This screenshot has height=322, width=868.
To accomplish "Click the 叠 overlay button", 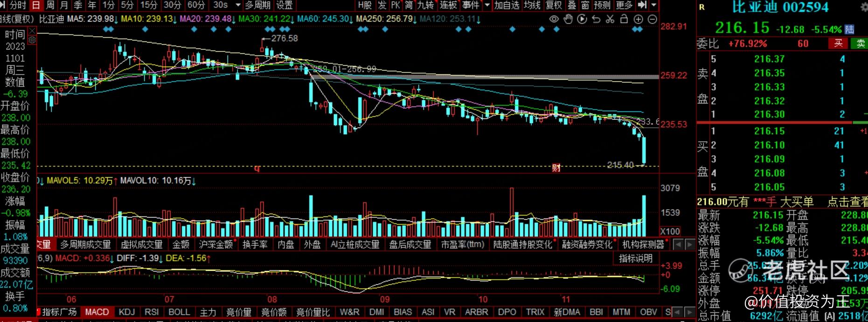I will pyautogui.click(x=572, y=5).
